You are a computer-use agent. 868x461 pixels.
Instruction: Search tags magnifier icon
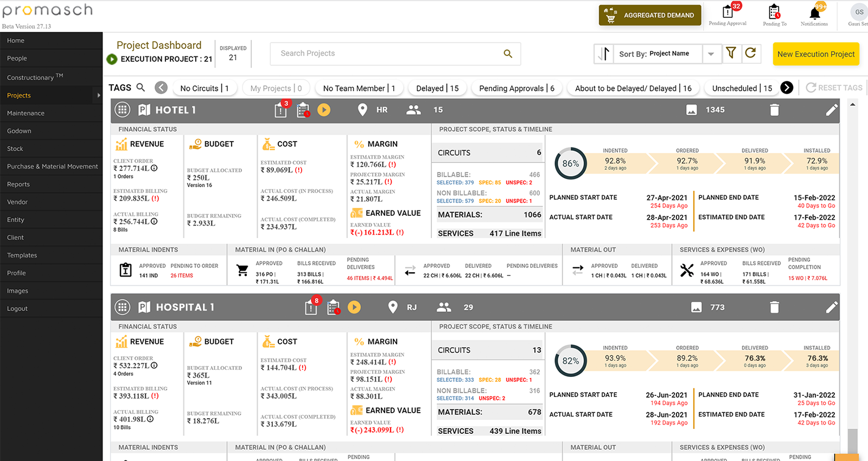click(x=141, y=87)
